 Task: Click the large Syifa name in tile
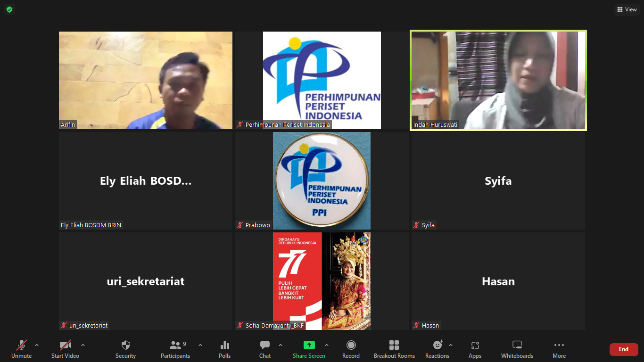click(498, 181)
